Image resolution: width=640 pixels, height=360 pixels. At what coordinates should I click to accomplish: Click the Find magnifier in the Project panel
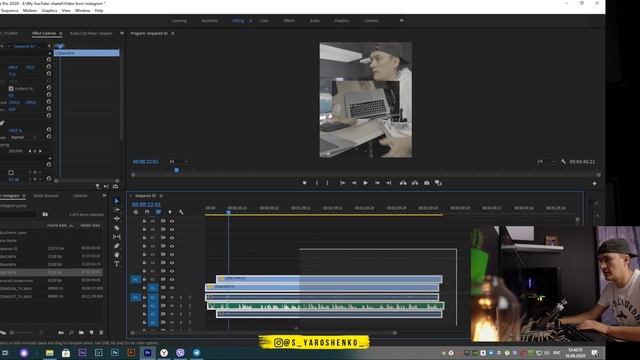pos(71,333)
